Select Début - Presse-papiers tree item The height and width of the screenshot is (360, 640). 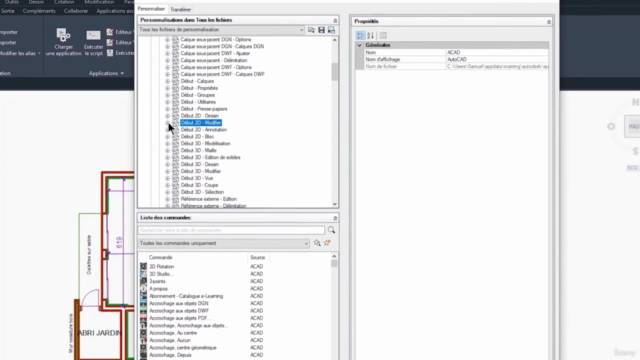coord(204,109)
